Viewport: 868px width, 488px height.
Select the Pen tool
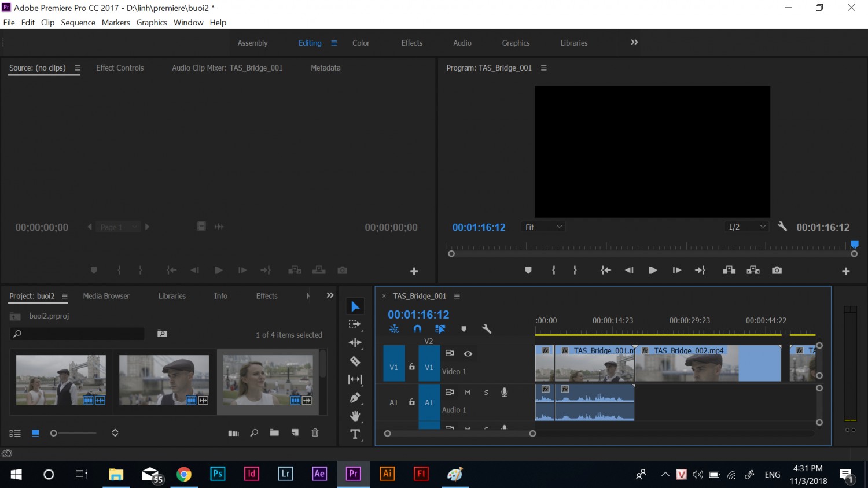[355, 398]
